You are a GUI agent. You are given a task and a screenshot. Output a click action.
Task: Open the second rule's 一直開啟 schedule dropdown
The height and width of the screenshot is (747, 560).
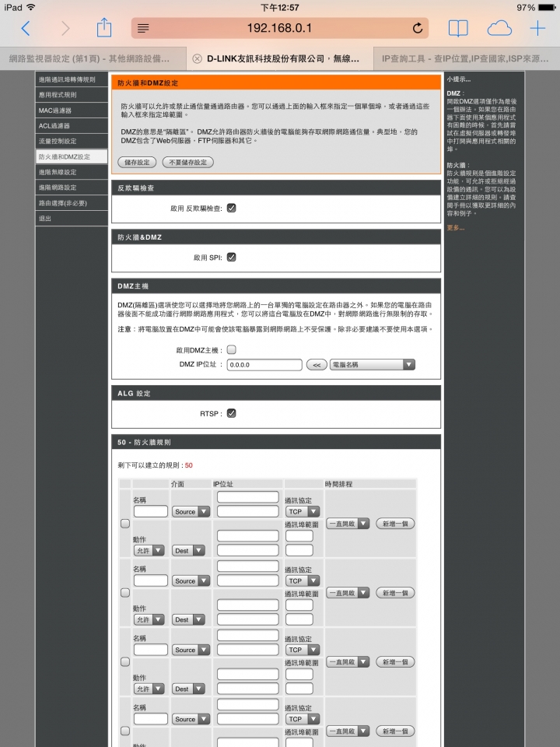348,593
